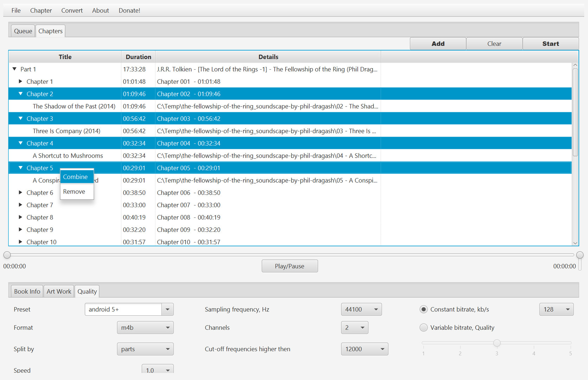The image size is (588, 380).
Task: Click the playback position slider handle
Action: 7,255
